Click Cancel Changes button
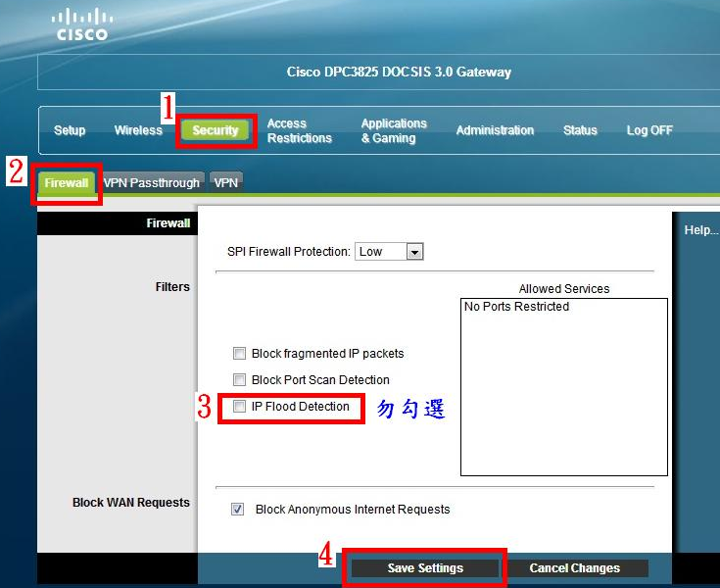This screenshot has width=720, height=588. (574, 568)
